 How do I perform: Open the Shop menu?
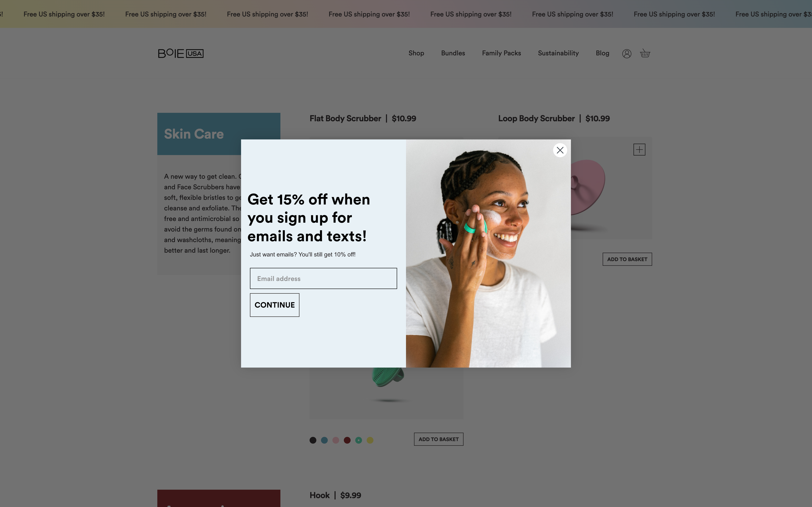click(x=416, y=53)
